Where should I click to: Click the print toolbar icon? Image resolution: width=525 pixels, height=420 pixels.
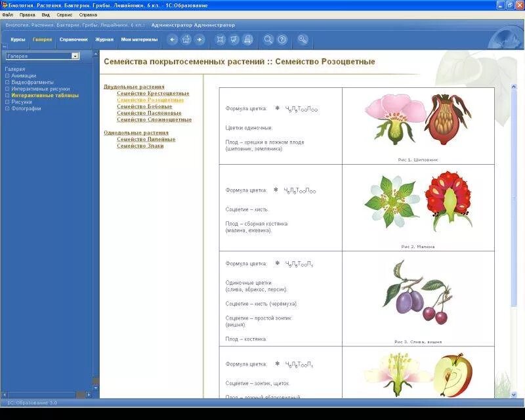247,39
